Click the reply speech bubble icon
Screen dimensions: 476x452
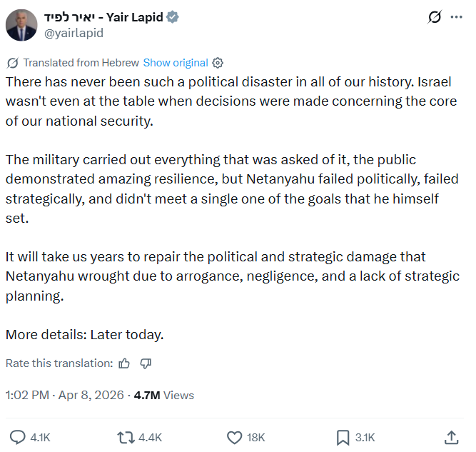click(x=17, y=437)
